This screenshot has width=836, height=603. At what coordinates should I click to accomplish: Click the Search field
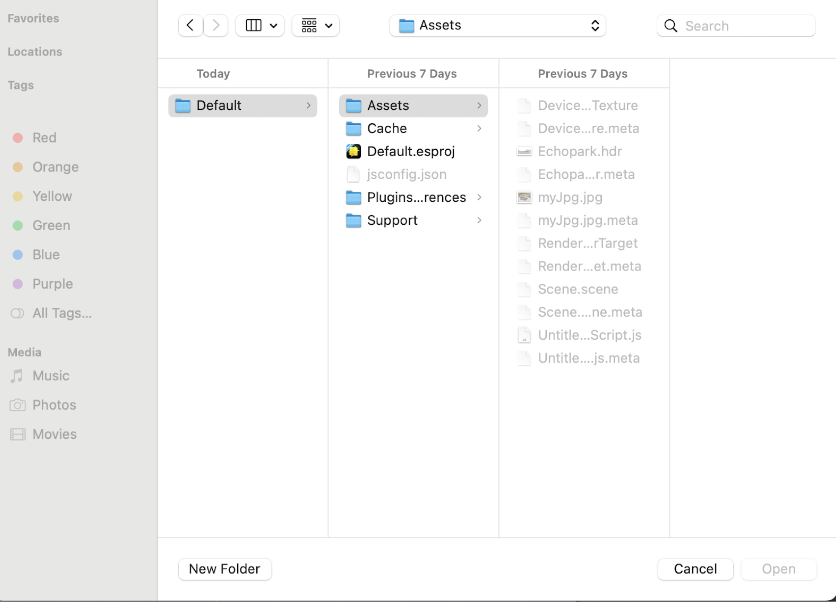[745, 26]
